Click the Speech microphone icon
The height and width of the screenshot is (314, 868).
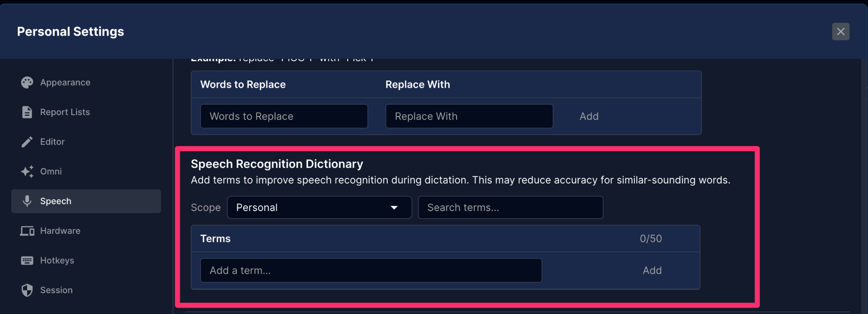tap(27, 201)
